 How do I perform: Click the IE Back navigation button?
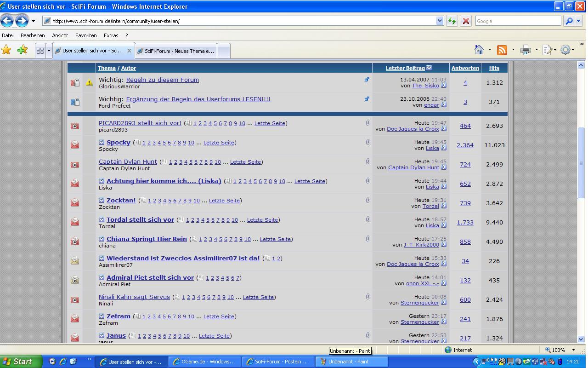coord(7,21)
